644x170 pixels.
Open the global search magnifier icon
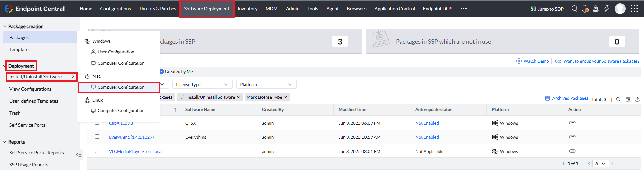tap(574, 9)
